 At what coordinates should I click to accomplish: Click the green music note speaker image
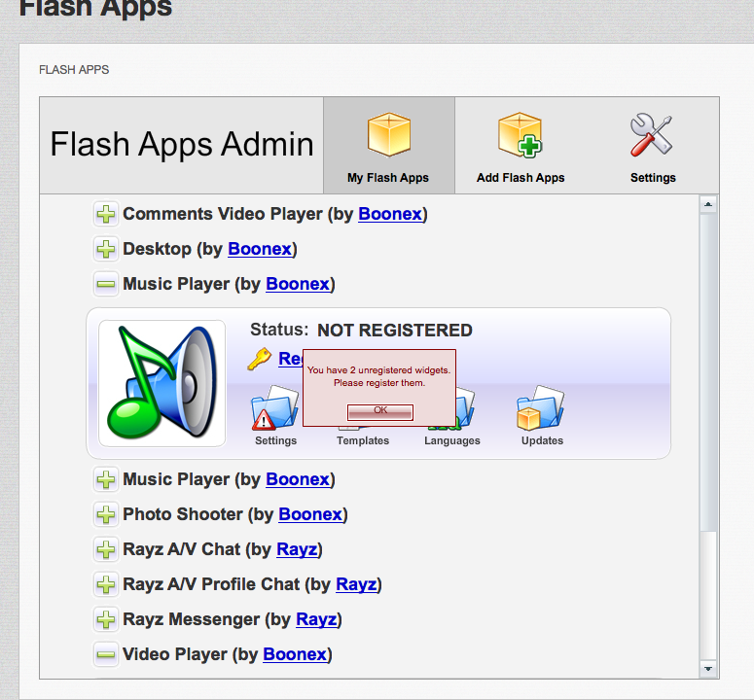pyautogui.click(x=162, y=383)
